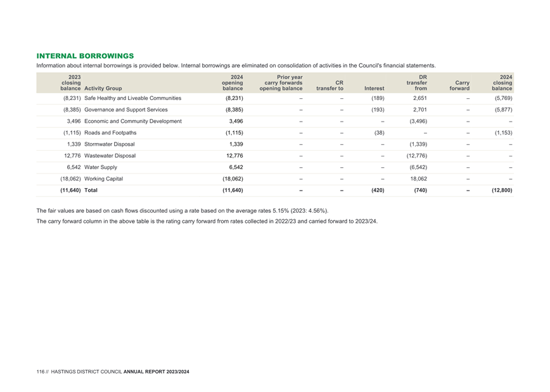Select the DR transfer from header

417,83
